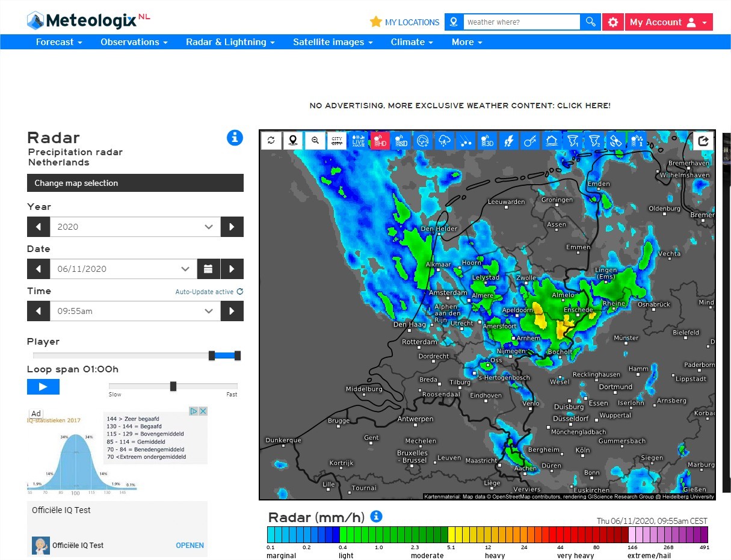Click the Change map selection button
The image size is (731, 560).
pos(135,183)
